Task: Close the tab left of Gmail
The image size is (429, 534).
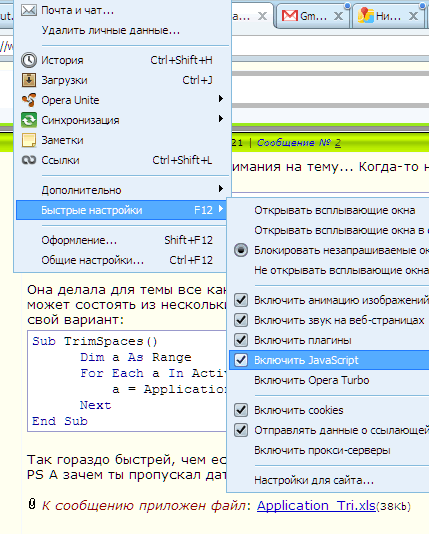Action: click(x=262, y=16)
